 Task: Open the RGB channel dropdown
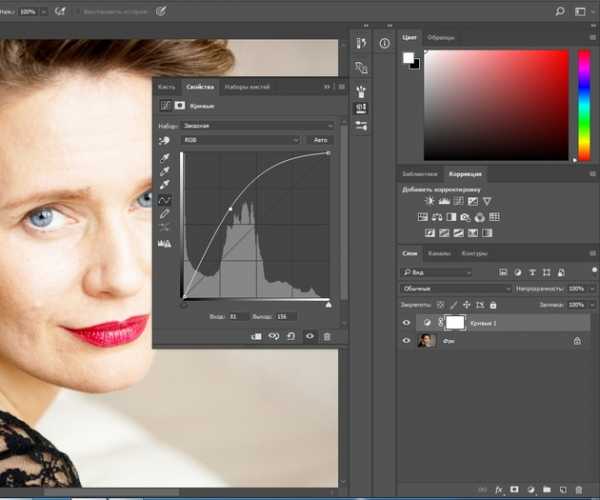240,140
